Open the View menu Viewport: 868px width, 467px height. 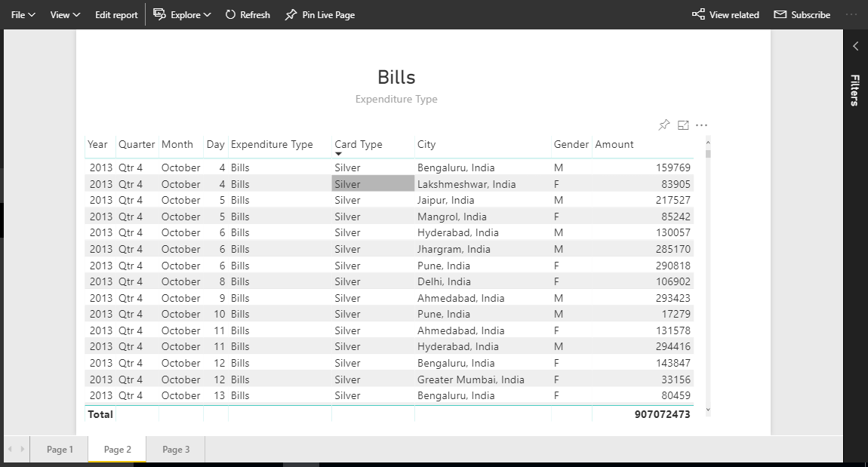click(65, 15)
